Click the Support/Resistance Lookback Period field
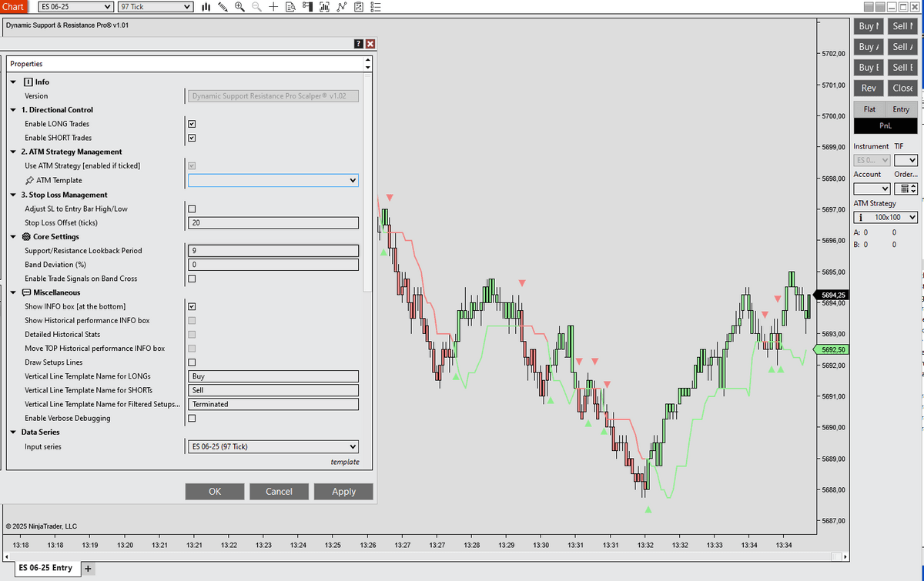The image size is (924, 581). [x=273, y=251]
